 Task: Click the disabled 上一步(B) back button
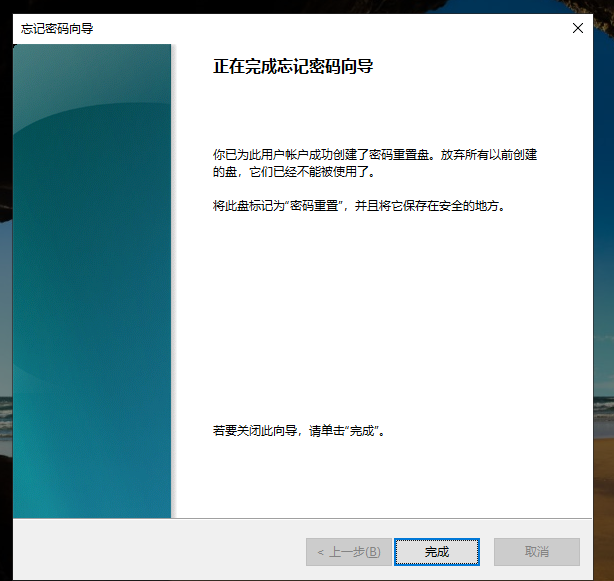pyautogui.click(x=349, y=552)
